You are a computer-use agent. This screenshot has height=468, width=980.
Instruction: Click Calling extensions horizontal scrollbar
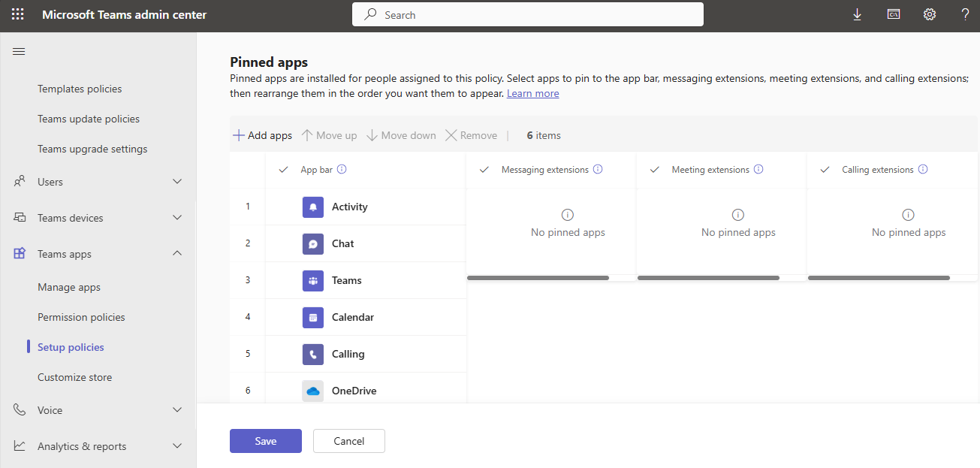879,278
